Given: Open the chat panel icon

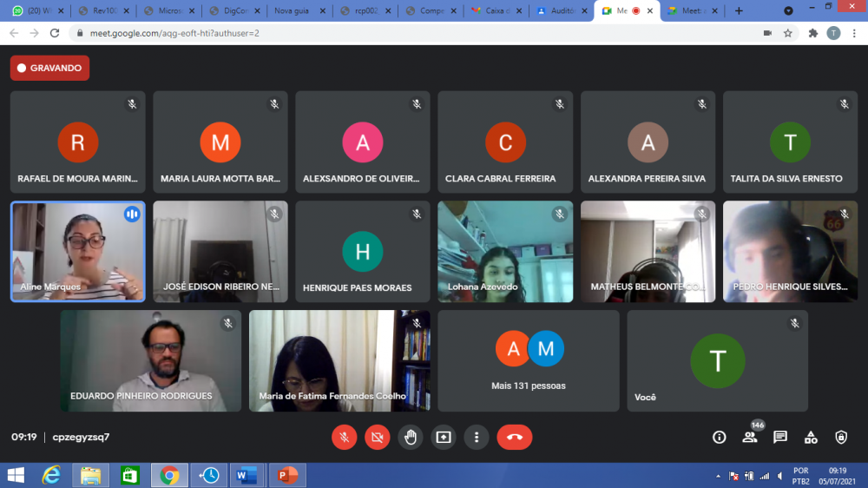Looking at the screenshot, I should pyautogui.click(x=780, y=437).
